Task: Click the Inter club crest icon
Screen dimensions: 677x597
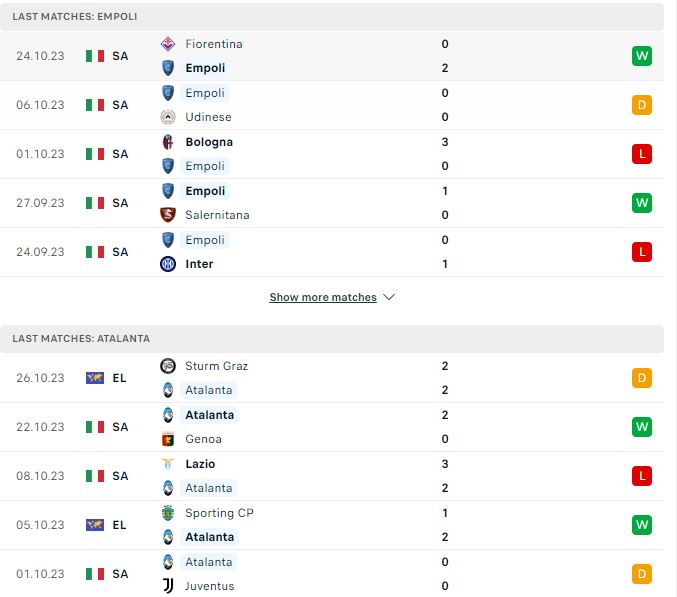Action: click(x=168, y=264)
